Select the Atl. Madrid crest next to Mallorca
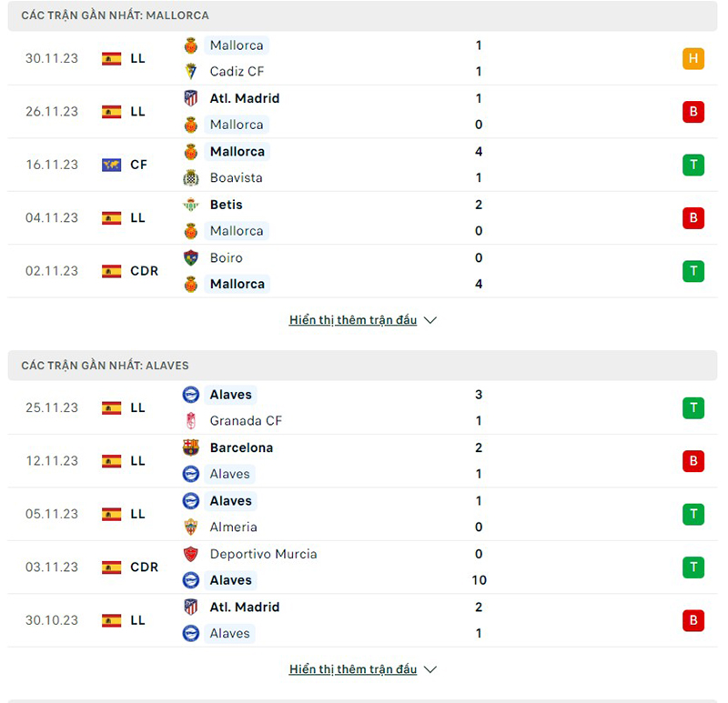728x703 pixels. click(190, 98)
